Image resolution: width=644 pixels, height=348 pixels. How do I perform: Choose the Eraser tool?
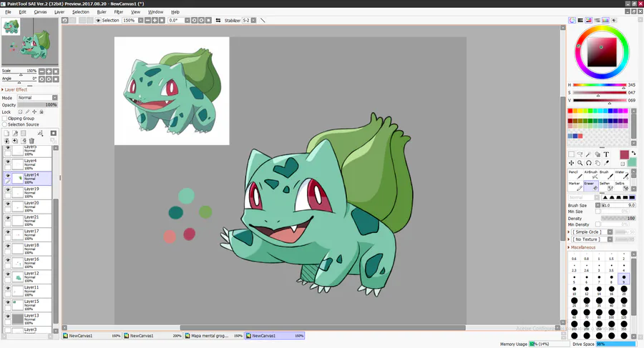click(x=591, y=186)
